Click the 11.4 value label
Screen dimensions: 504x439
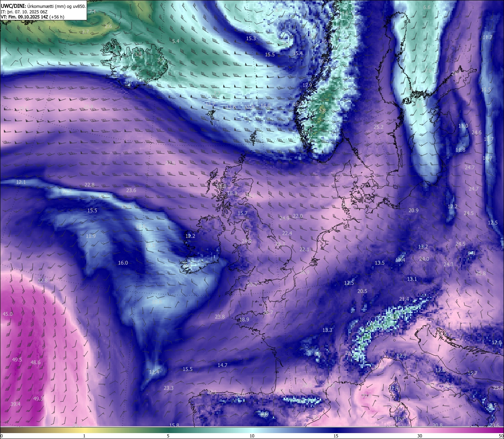click(x=154, y=372)
